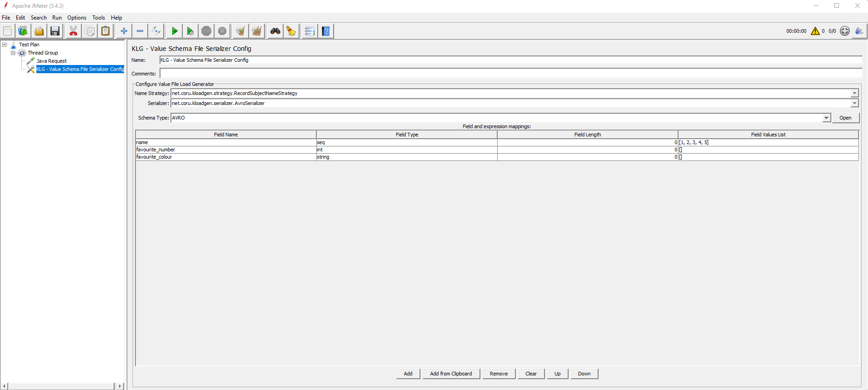Select the favourite_number field name cell

(x=226, y=150)
